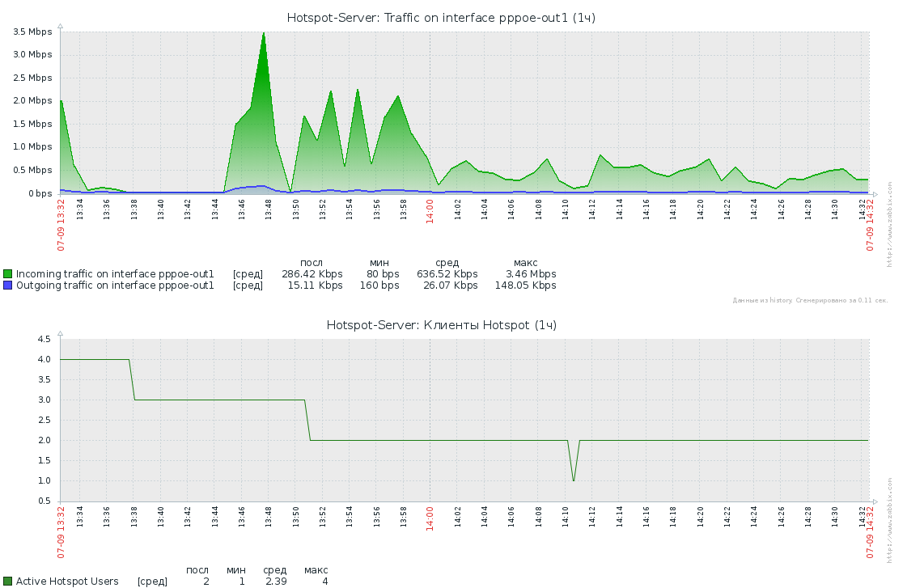Click the 'макс' column header in traffic legend
Image resolution: width=907 pixels, height=588 pixels.
tap(525, 263)
